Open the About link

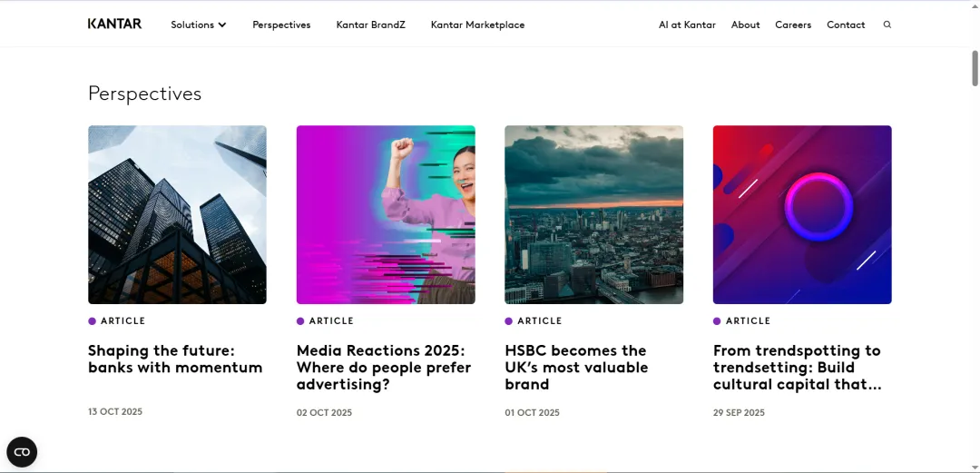745,25
